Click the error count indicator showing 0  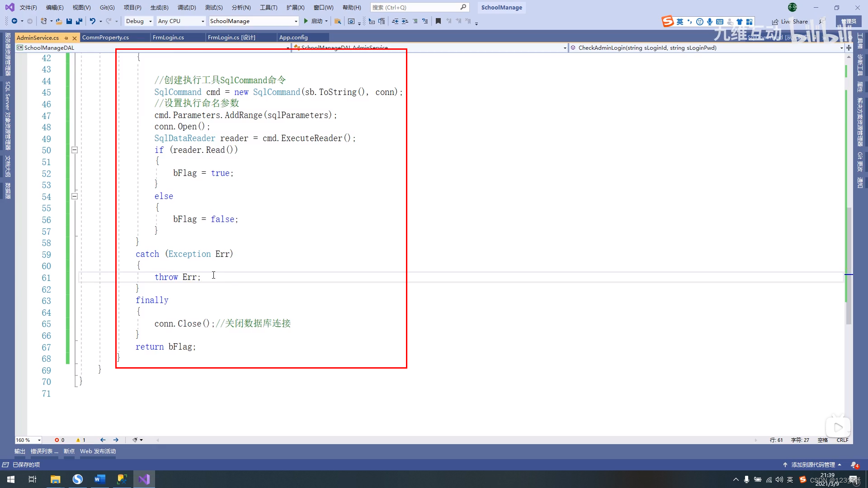[59, 440]
